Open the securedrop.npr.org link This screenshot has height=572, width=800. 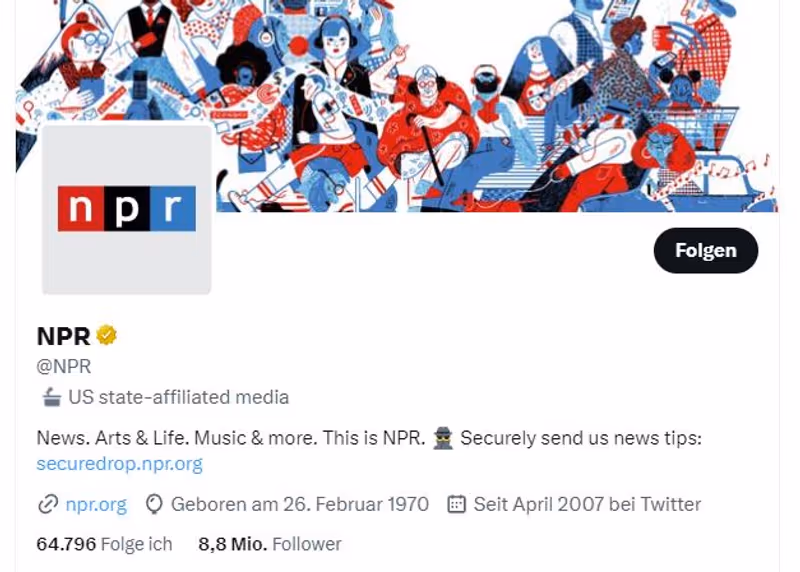pos(119,464)
